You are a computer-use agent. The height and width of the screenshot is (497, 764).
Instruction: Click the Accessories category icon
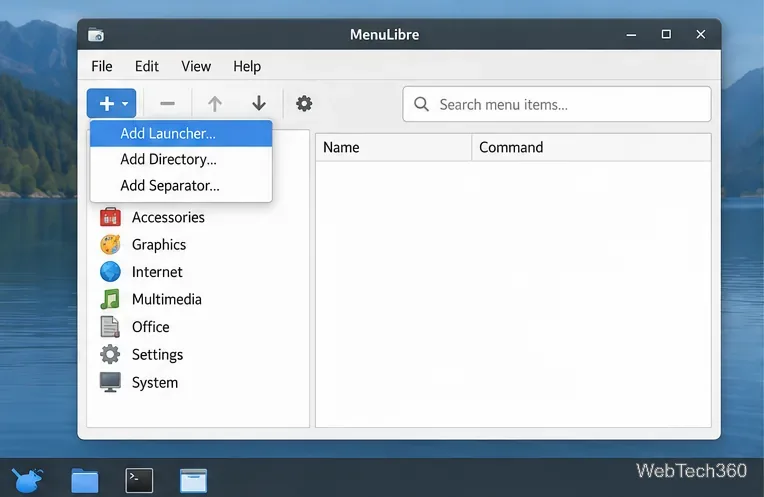110,217
